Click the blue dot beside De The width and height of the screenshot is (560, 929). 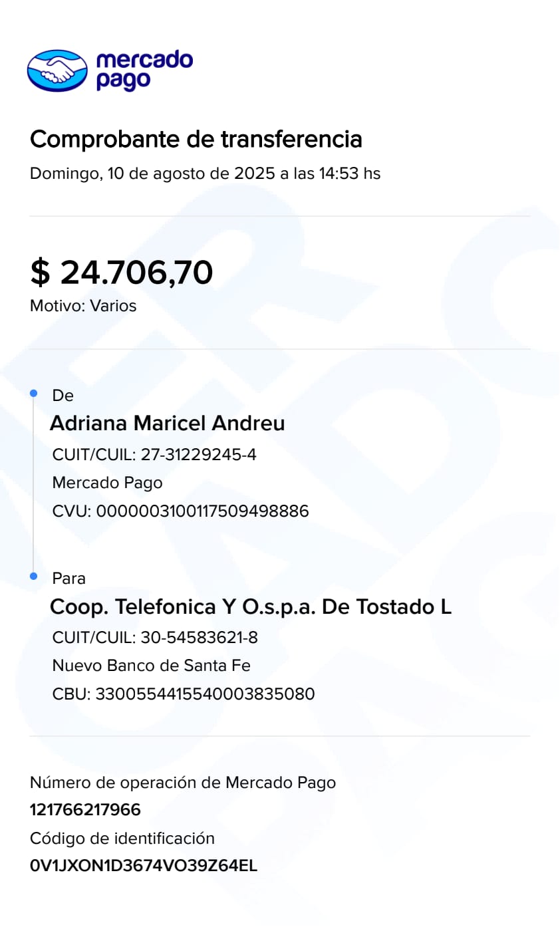(34, 394)
